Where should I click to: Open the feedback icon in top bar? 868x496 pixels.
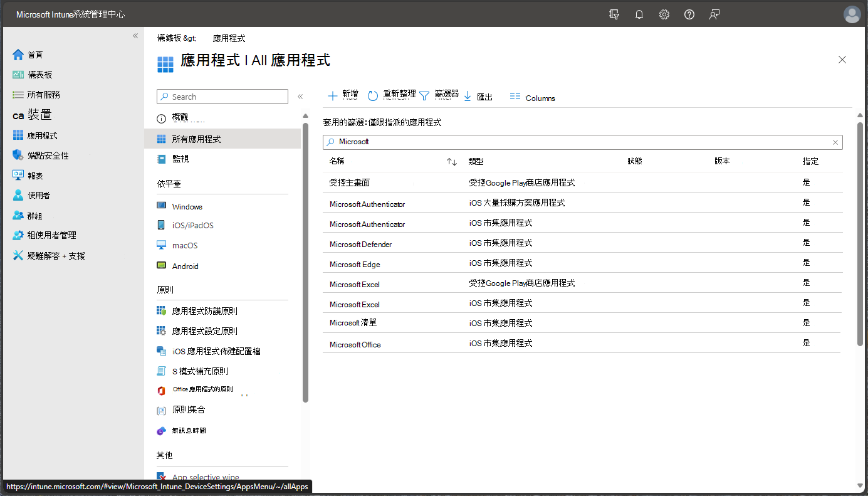(714, 14)
